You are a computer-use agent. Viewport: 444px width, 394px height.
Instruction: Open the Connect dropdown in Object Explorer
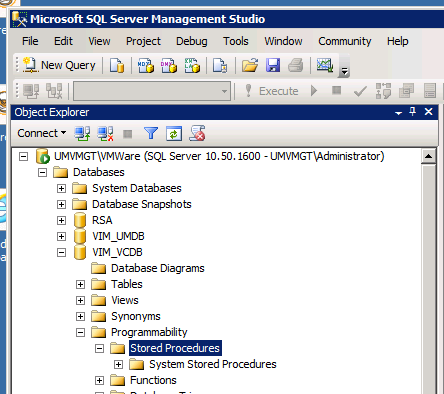point(42,133)
